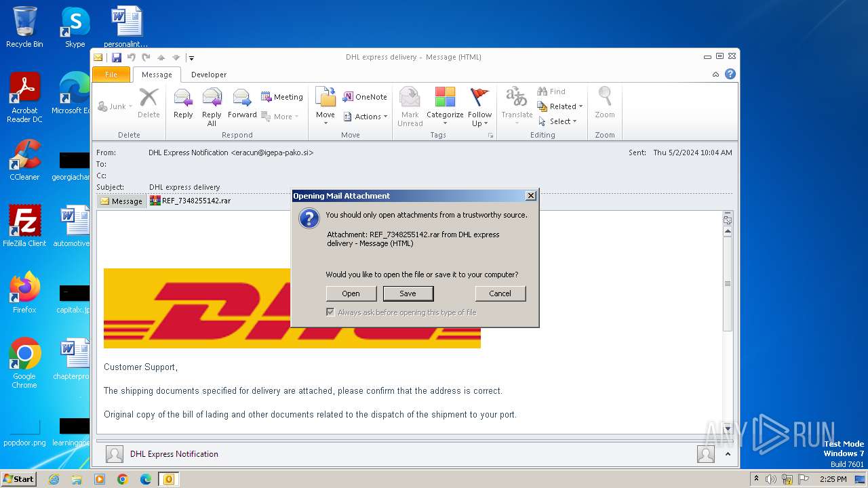This screenshot has width=868, height=488.
Task: Open the Follow Up flag menu
Action: tap(479, 107)
